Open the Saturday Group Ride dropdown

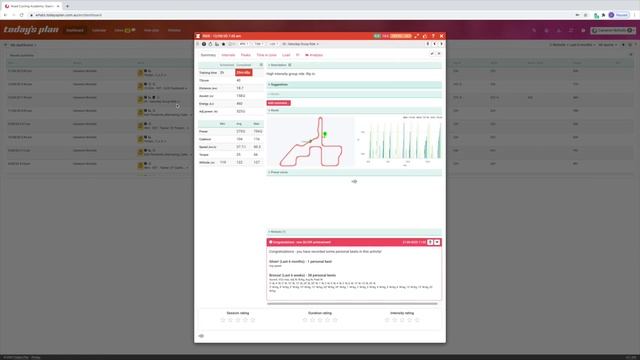tap(301, 44)
